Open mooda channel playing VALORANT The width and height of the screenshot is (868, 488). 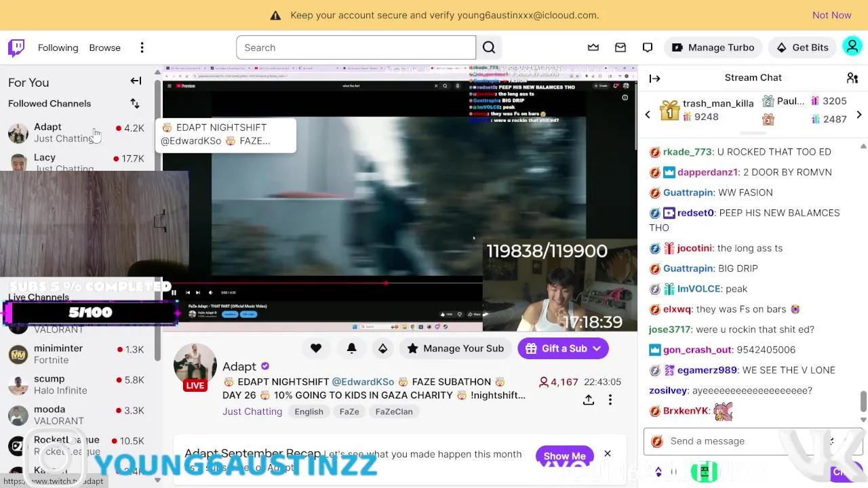tap(76, 415)
